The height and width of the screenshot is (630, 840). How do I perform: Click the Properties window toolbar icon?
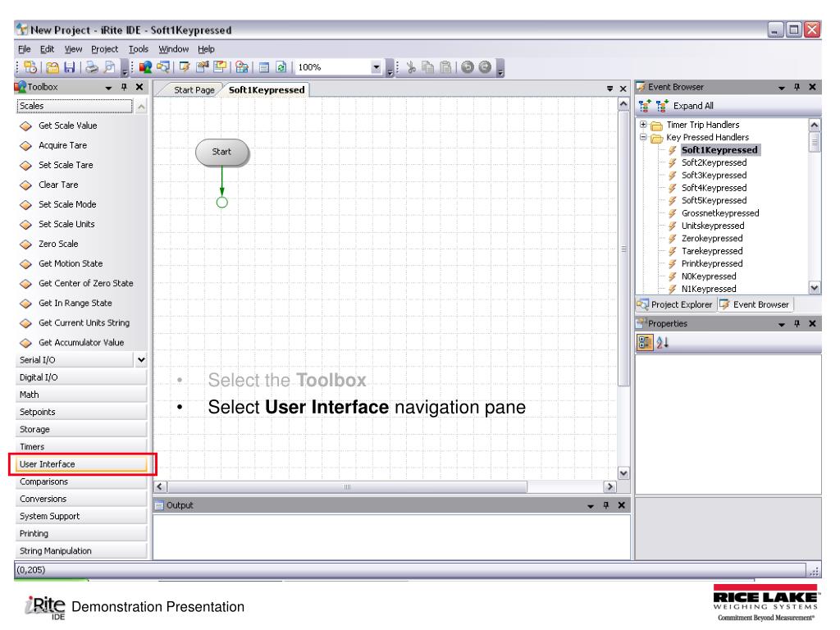203,67
